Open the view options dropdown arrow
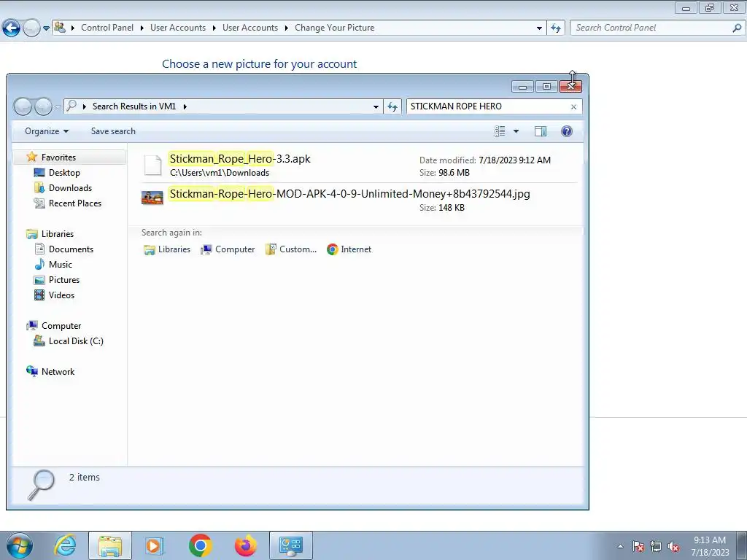 coord(516,131)
